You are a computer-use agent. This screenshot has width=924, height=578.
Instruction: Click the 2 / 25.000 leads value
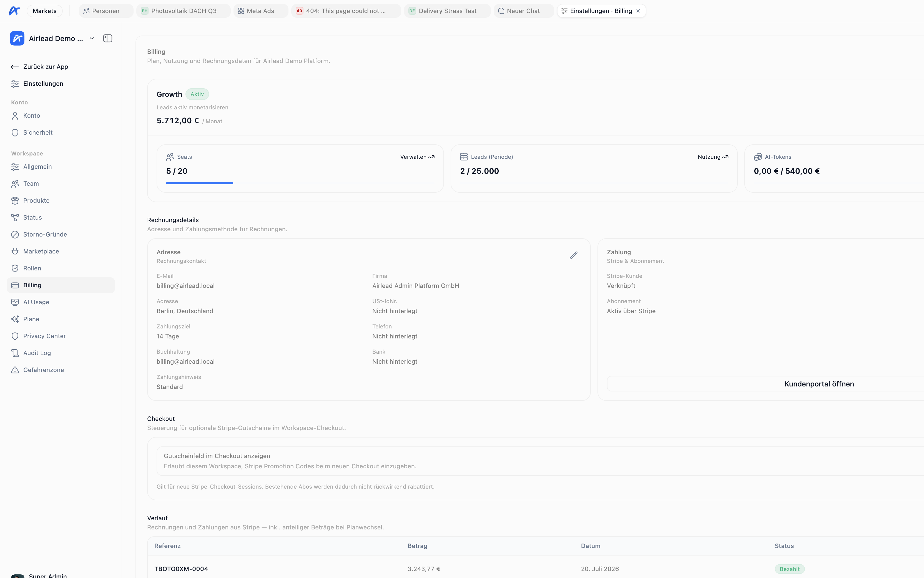click(479, 171)
